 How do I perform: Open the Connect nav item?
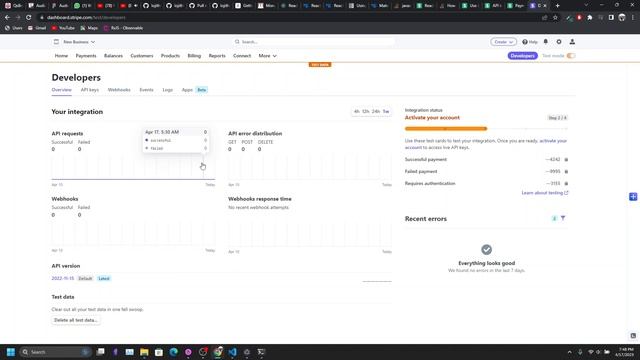[242, 56]
